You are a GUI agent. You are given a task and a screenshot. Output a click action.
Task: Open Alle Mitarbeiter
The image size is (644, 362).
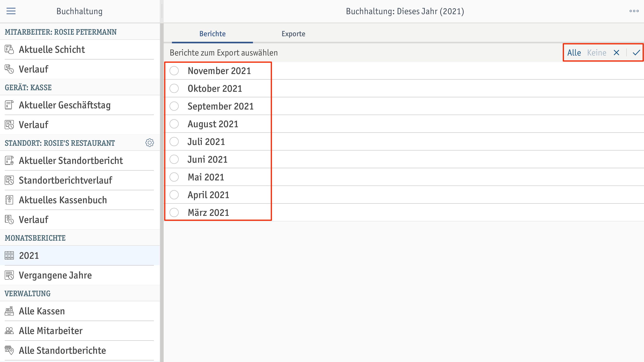tap(79, 331)
